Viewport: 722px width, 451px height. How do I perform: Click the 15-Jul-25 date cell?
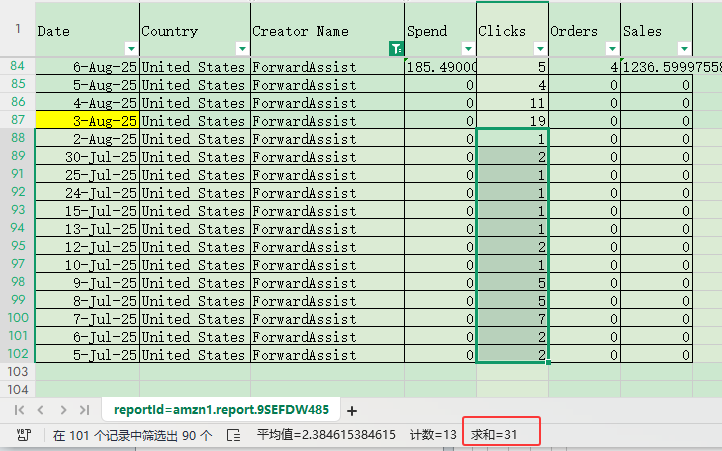coord(87,211)
